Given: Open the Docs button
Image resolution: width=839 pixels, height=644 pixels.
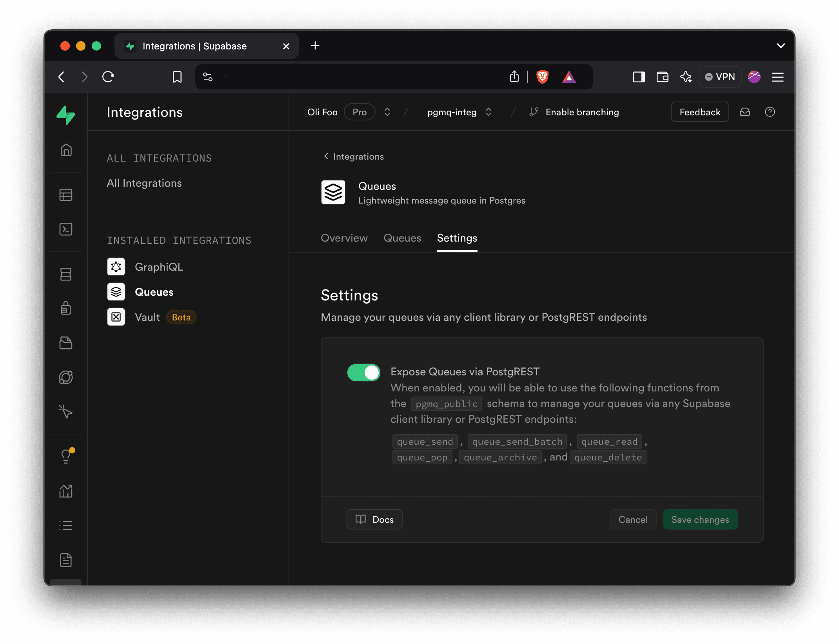Looking at the screenshot, I should 374,519.
